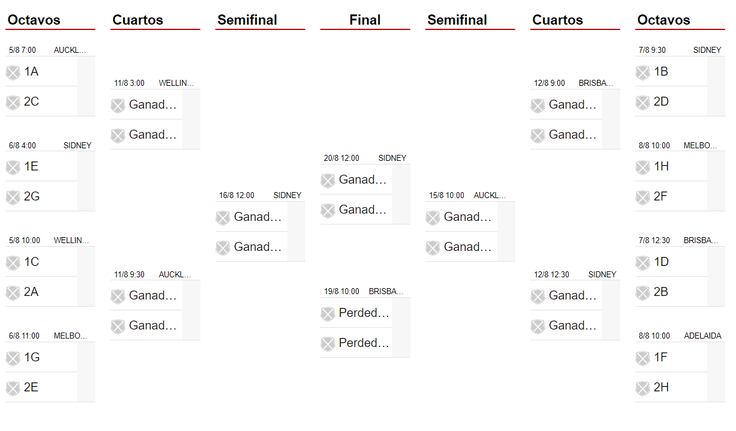This screenshot has height=431, width=736.
Task: Open the 1C team entry
Action: click(41, 262)
